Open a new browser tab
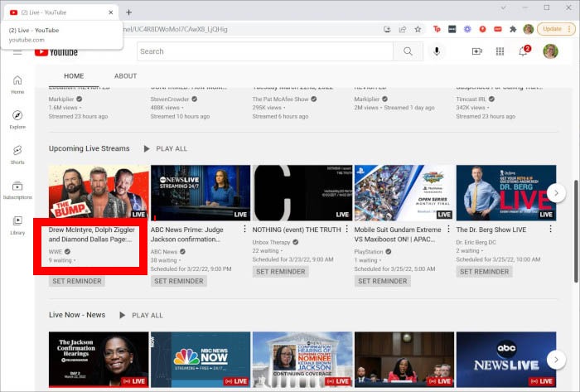This screenshot has height=392, width=580. click(x=128, y=12)
